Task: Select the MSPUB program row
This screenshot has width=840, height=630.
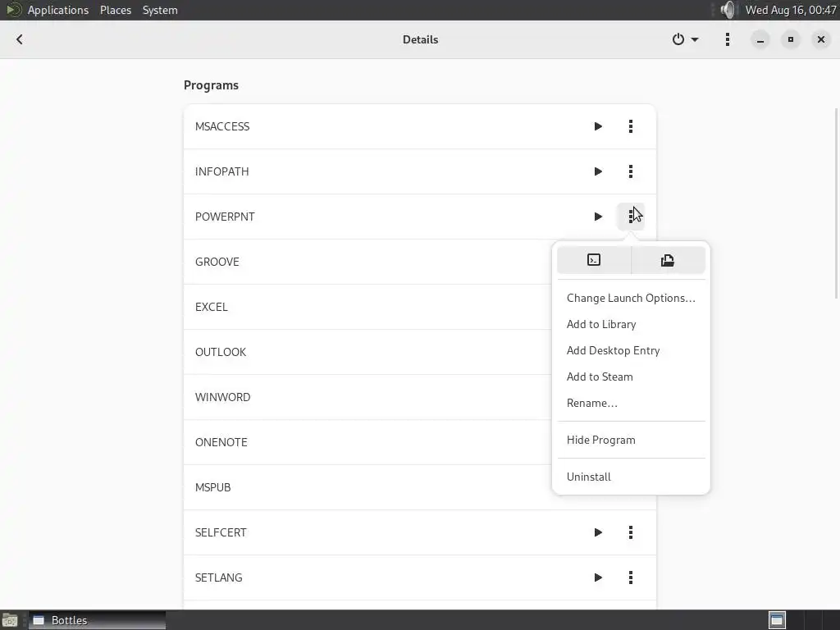Action: 420,487
